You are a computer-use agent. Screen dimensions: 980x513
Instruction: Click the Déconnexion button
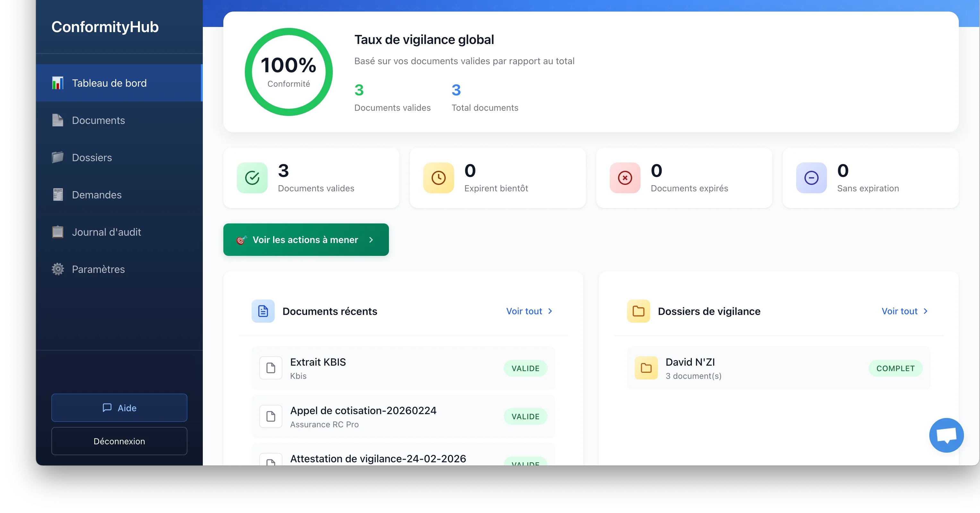click(119, 441)
